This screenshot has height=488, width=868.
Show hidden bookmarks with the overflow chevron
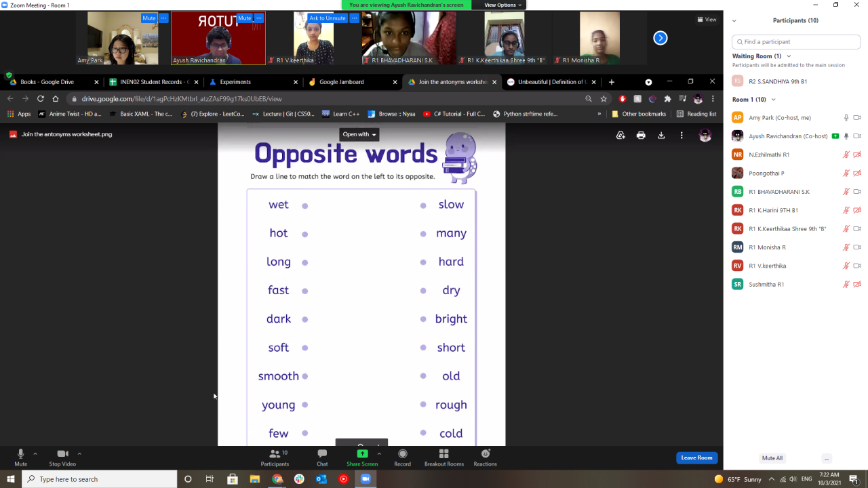599,114
